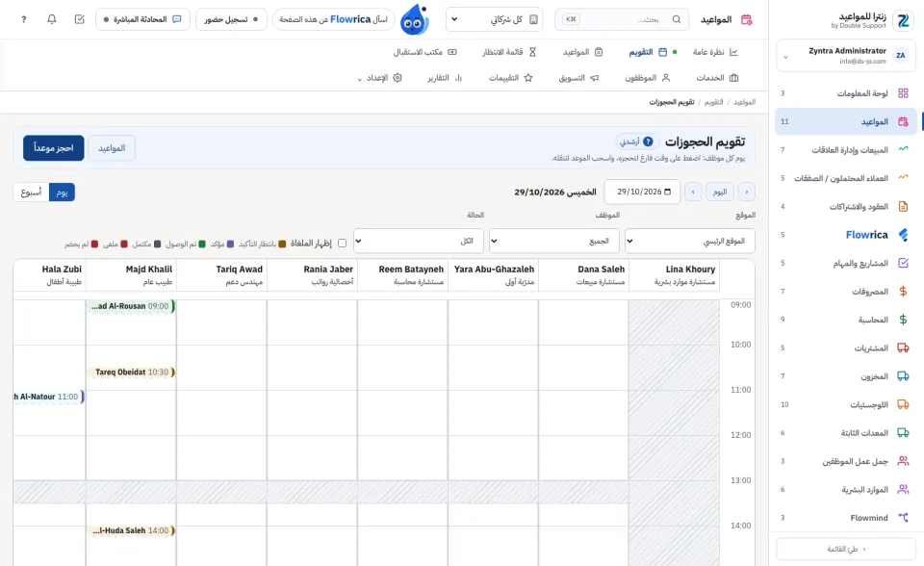Go to next day arrow

coord(693,192)
